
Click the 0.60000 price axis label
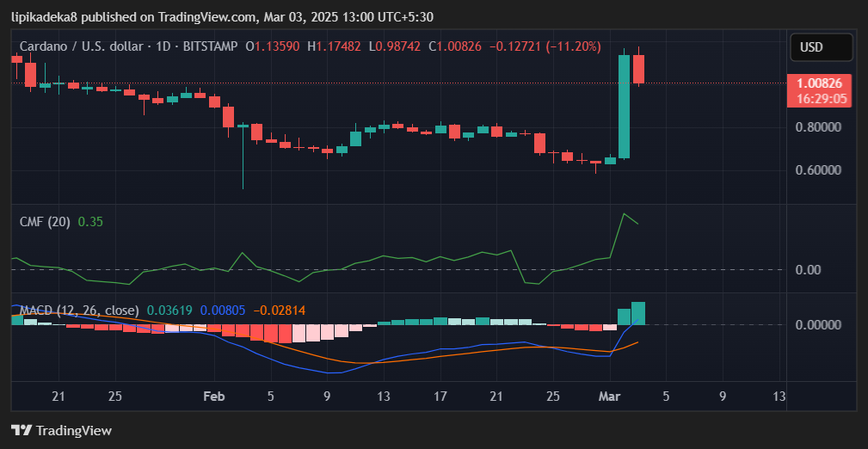point(818,170)
